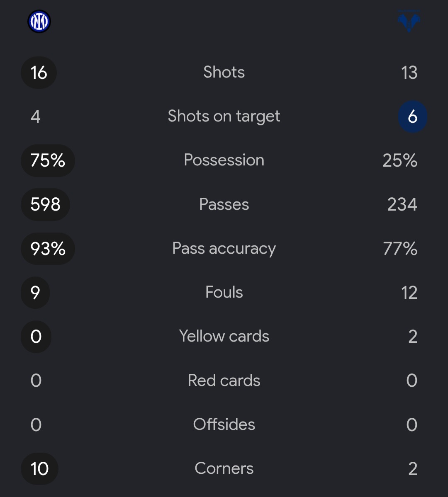Select the highlighted 6 shots on target
This screenshot has height=497, width=448.
(x=412, y=116)
